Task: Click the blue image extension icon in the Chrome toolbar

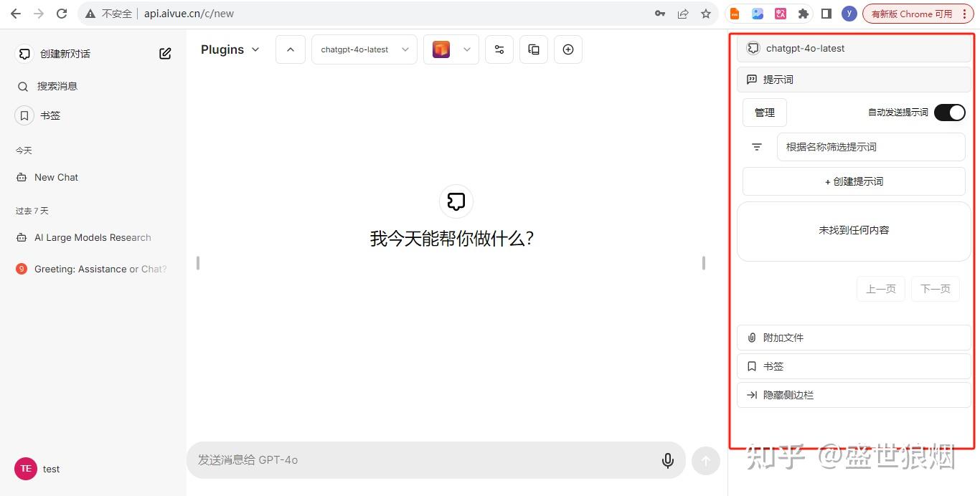Action: 758,14
